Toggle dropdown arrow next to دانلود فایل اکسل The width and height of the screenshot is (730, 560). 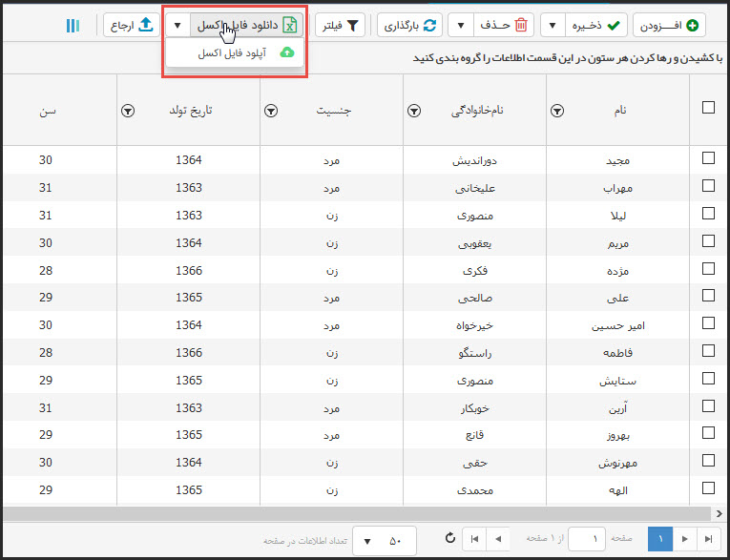click(177, 25)
